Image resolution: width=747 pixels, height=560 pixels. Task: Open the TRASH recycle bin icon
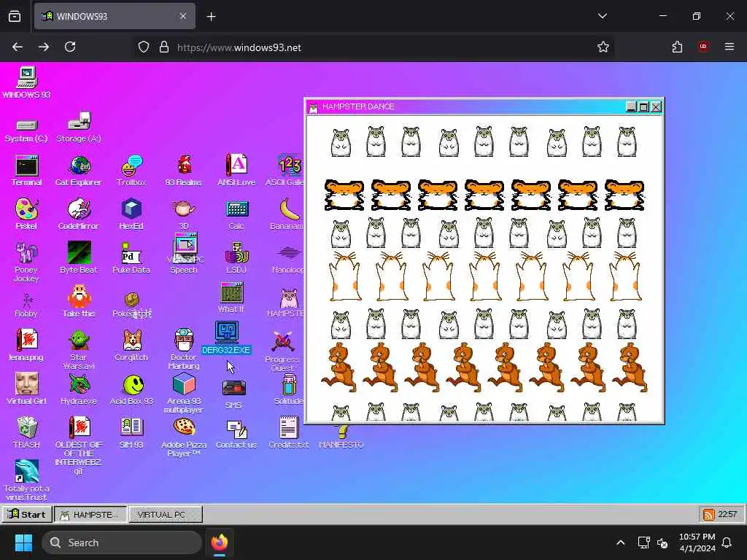26,432
